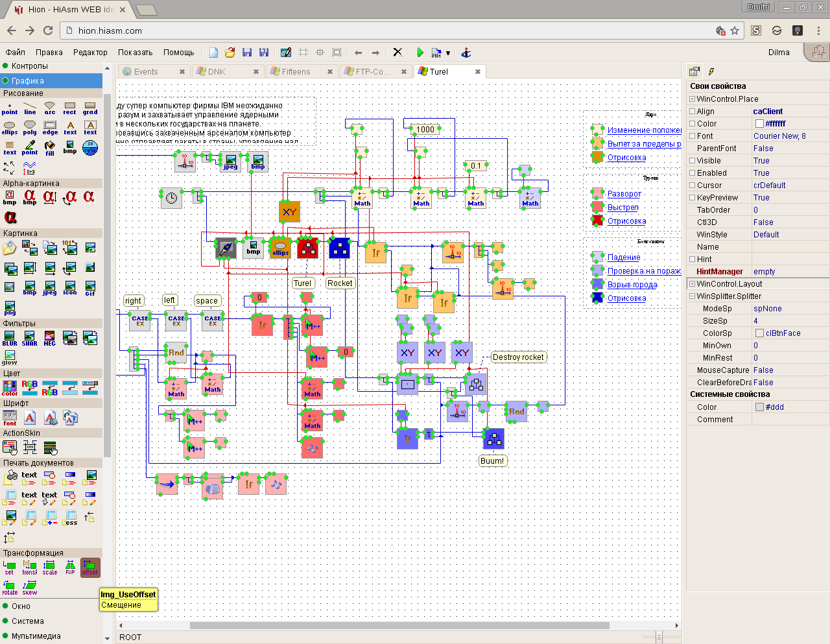Open the events lightning bolt tab

coord(711,71)
